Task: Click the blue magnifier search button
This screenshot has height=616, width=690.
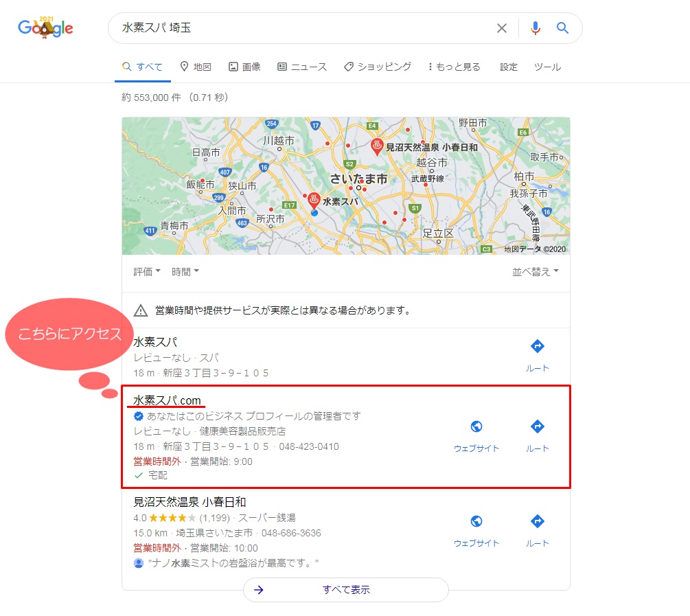Action: [x=562, y=27]
